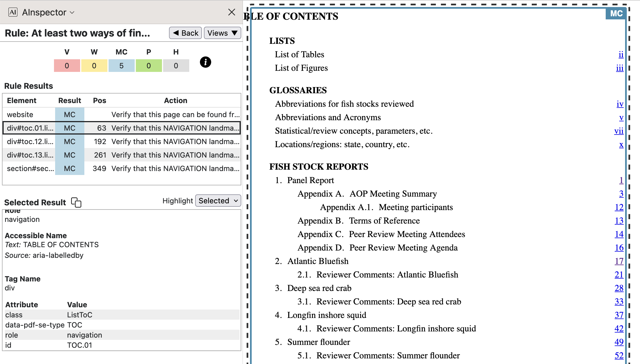The width and height of the screenshot is (640, 364).
Task: Open the Atlantic Bluefish page 17 link
Action: (619, 261)
